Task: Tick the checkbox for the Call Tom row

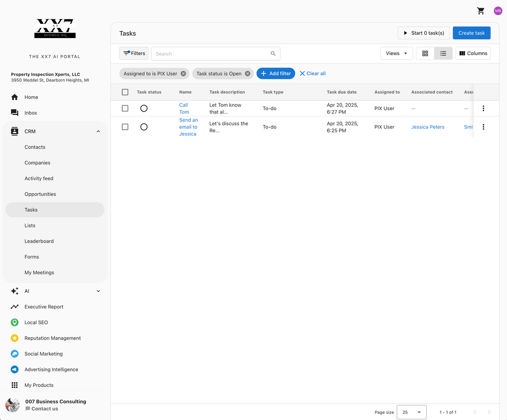Action: pyautogui.click(x=125, y=108)
